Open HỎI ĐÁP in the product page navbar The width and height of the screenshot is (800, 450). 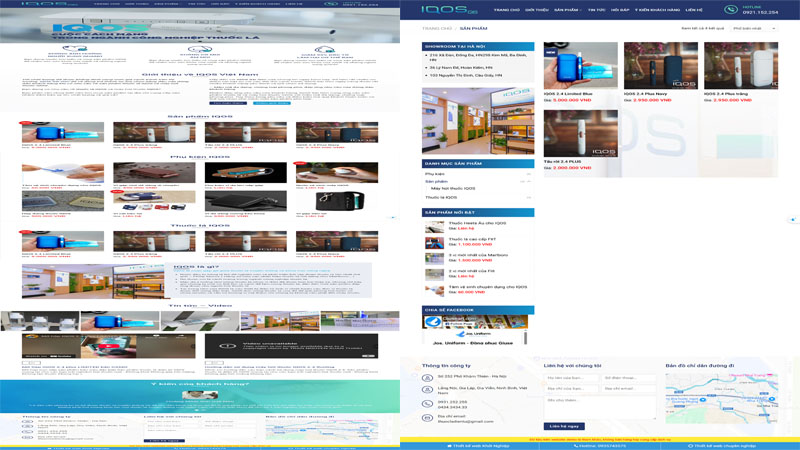click(620, 10)
